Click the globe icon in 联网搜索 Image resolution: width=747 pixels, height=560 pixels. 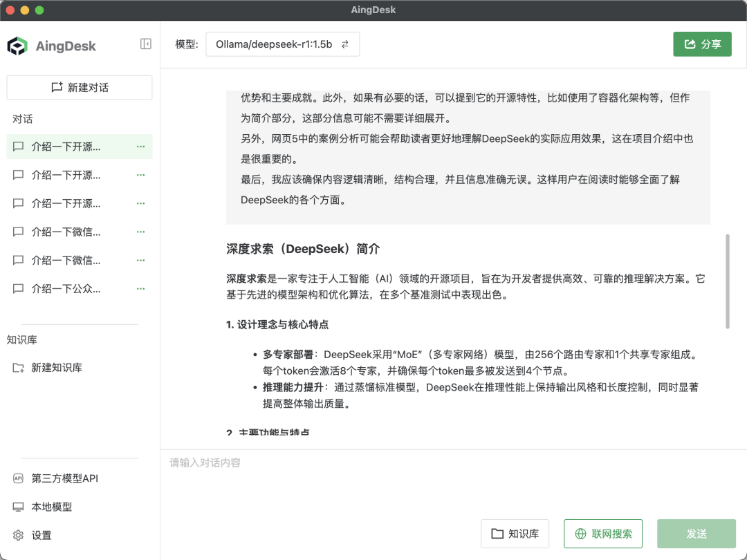pyautogui.click(x=580, y=534)
